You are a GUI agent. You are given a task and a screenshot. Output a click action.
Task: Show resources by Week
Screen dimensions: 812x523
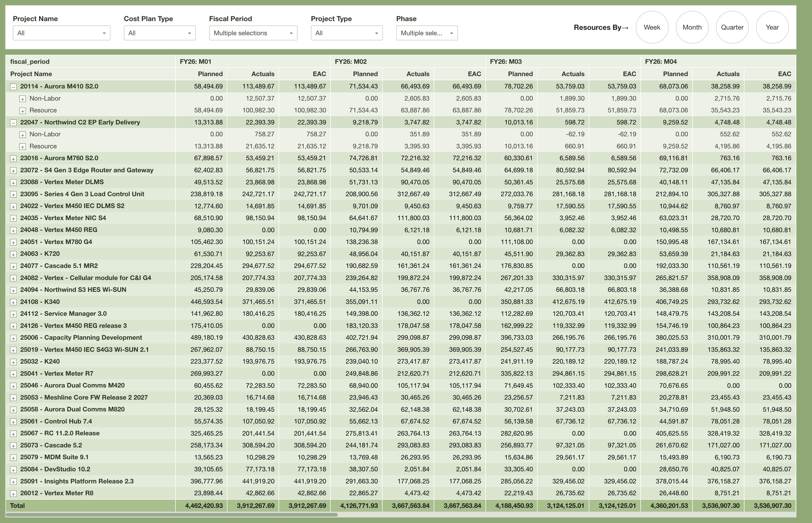[x=652, y=27]
